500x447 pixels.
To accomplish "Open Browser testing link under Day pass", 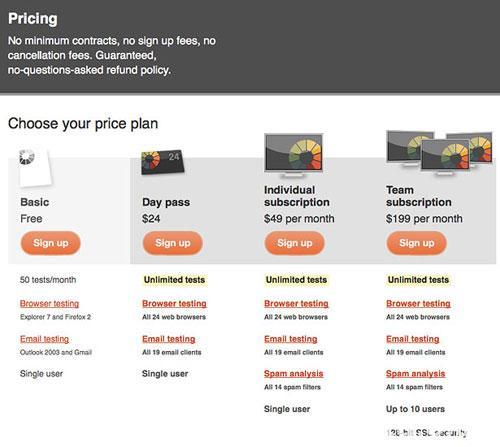I will pyautogui.click(x=174, y=304).
